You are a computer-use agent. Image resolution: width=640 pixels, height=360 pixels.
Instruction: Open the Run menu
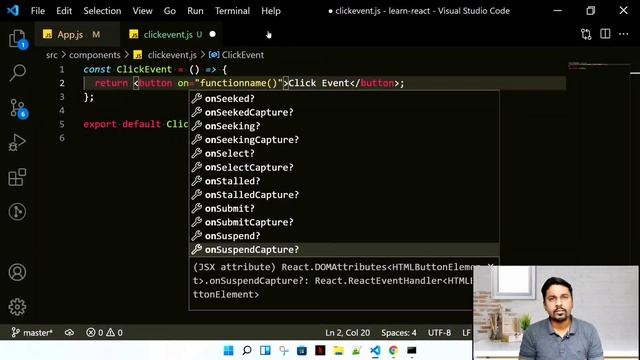195,11
